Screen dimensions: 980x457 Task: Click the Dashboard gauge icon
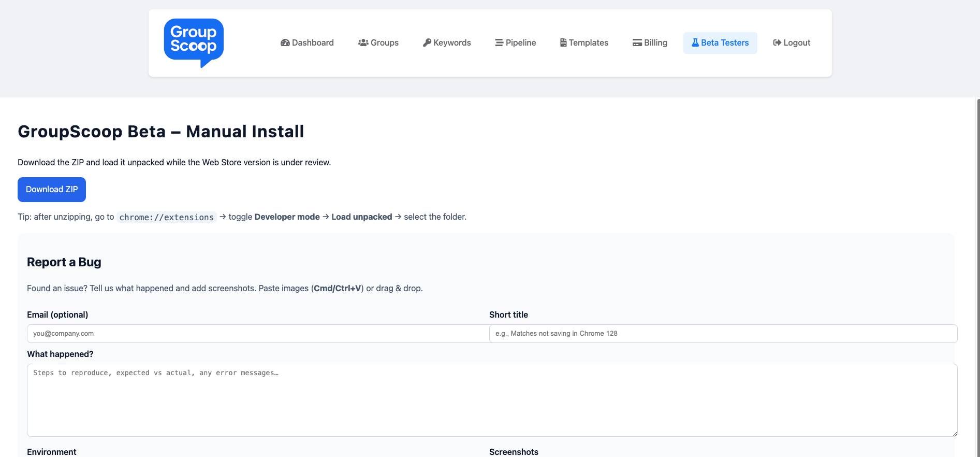coord(285,43)
